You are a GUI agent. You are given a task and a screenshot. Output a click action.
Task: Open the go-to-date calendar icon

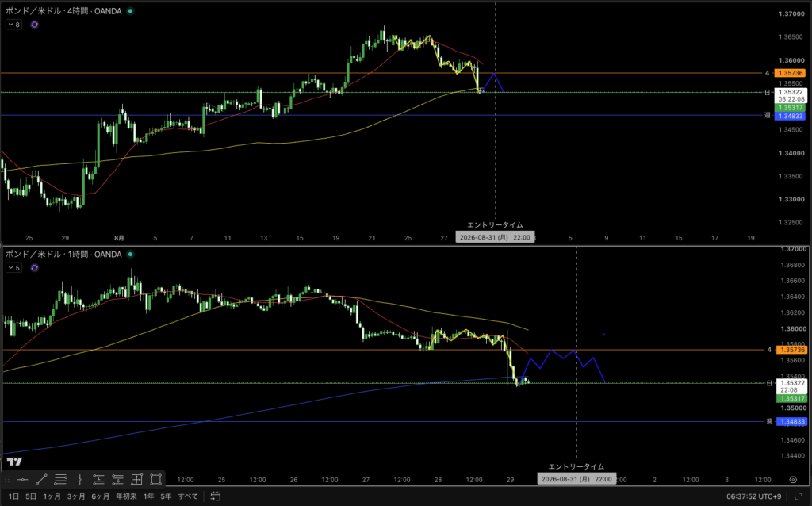(216, 496)
